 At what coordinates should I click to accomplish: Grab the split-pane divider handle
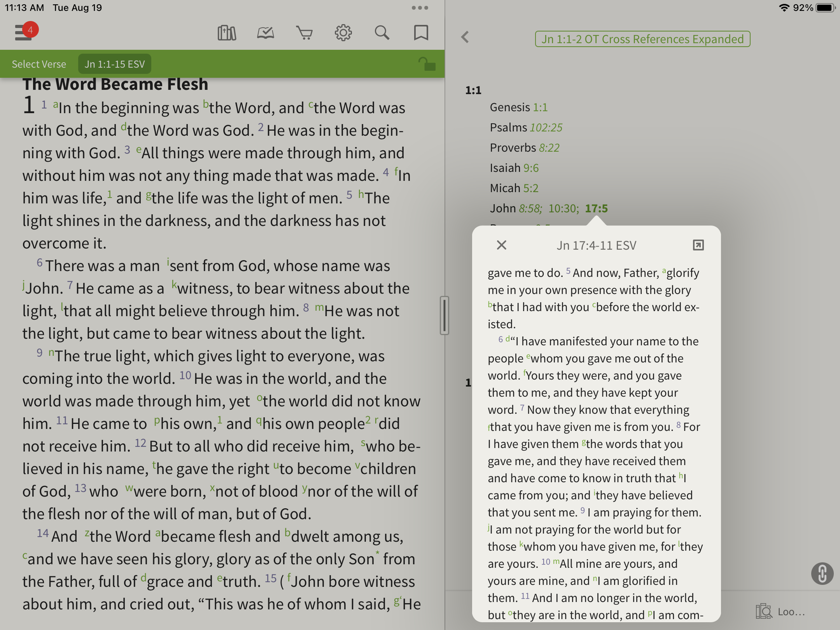[x=444, y=315]
